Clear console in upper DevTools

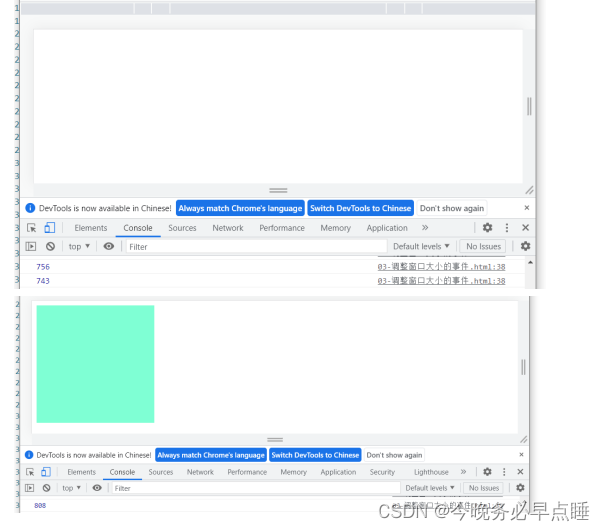50,246
